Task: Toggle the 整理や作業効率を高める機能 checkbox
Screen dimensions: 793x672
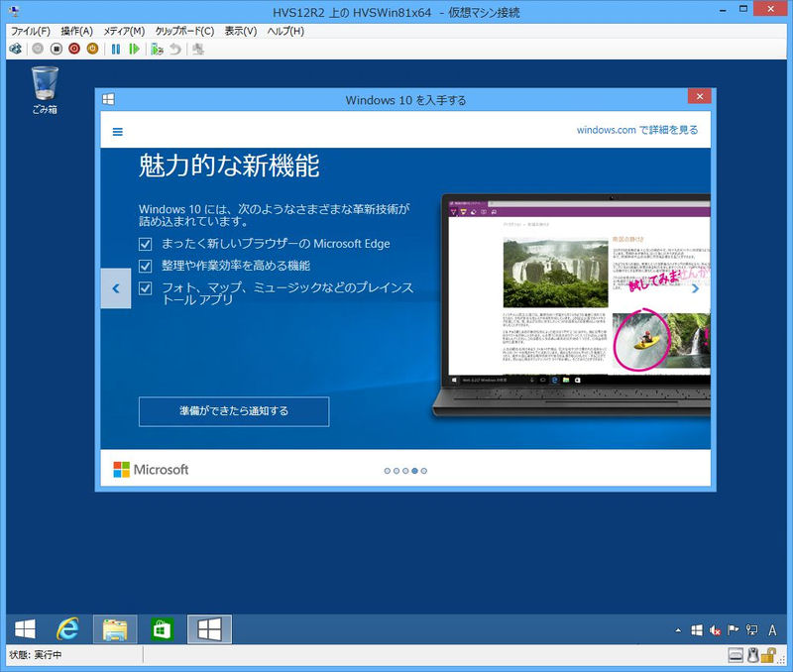Action: tap(145, 266)
